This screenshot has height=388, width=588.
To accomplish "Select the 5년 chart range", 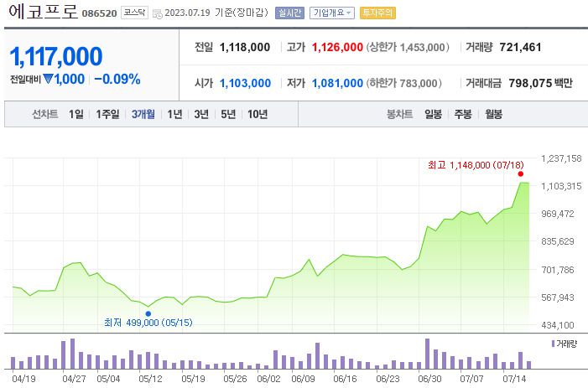I will click(227, 115).
